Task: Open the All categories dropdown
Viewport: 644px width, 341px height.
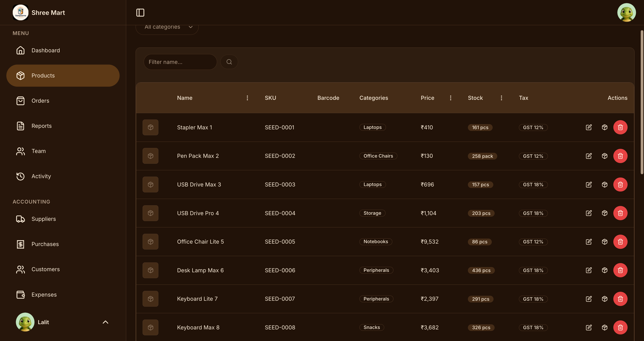Action: point(167,27)
